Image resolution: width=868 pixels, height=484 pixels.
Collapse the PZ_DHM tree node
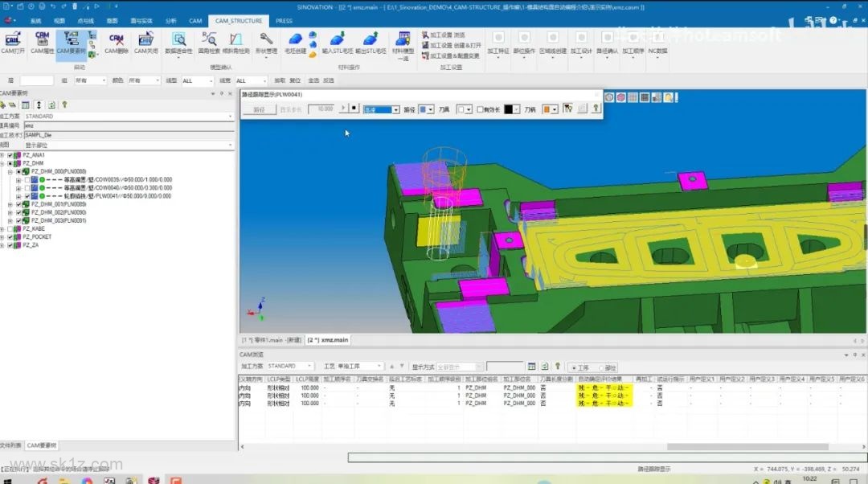point(2,164)
